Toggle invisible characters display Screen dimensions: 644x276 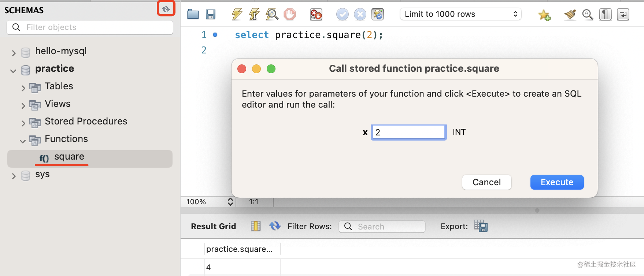tap(606, 15)
